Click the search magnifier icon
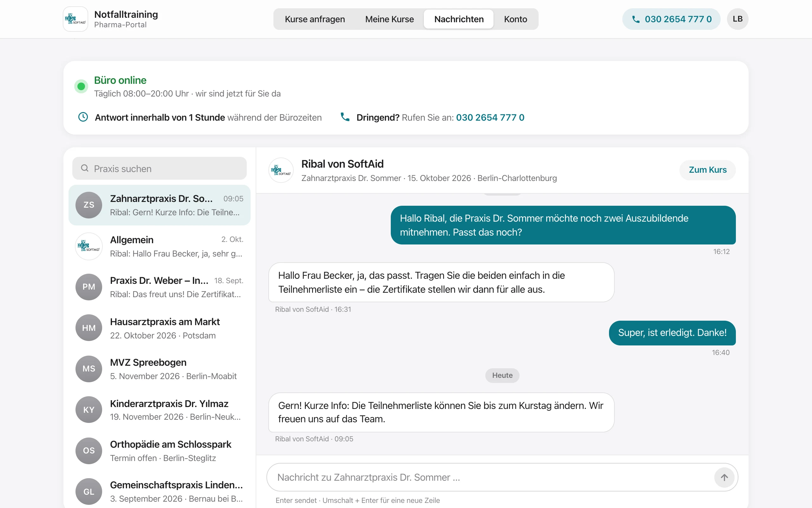 [85, 168]
